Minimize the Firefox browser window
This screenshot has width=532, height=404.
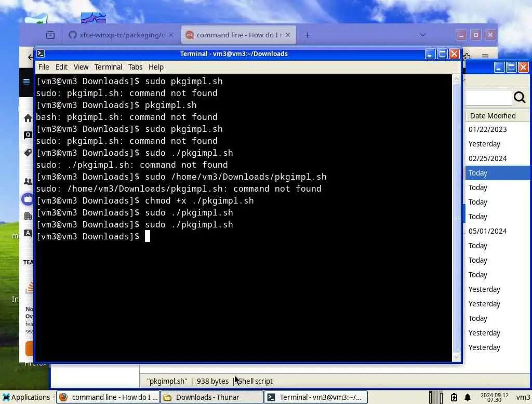pyautogui.click(x=461, y=35)
